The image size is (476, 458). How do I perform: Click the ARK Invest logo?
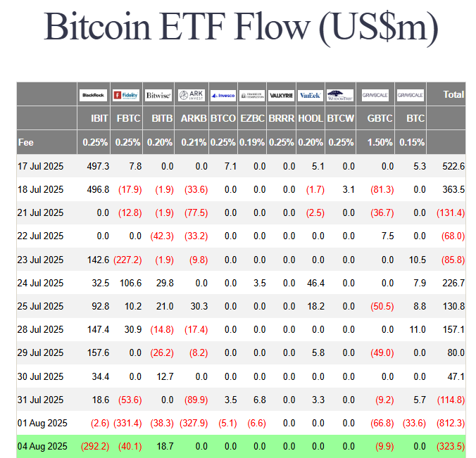[192, 95]
